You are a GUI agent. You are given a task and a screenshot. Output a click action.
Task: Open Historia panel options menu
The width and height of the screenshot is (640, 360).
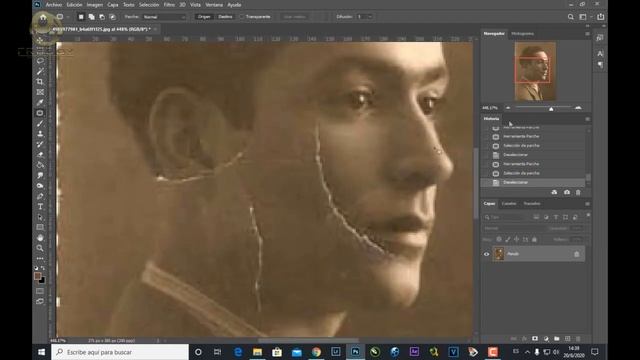coord(587,119)
